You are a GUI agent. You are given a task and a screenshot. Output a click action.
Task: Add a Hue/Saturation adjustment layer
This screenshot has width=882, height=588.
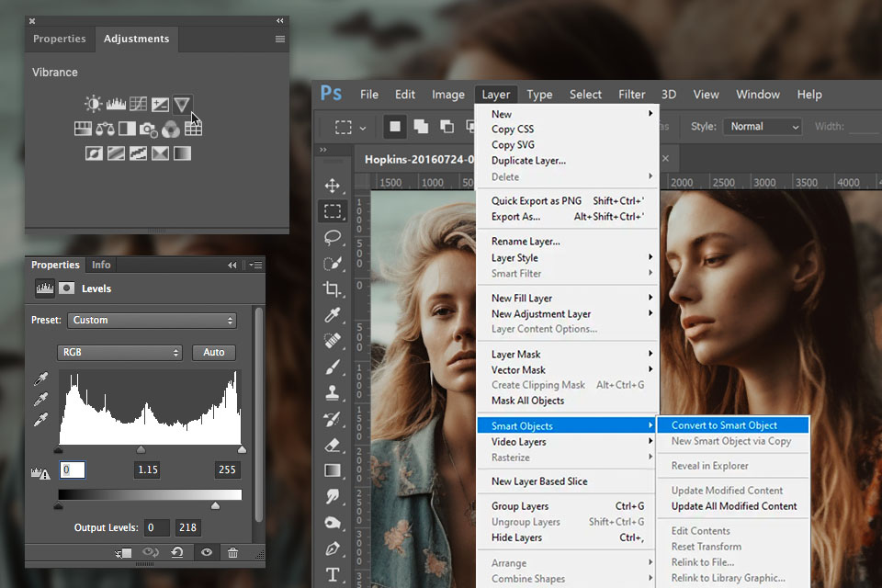pos(83,129)
